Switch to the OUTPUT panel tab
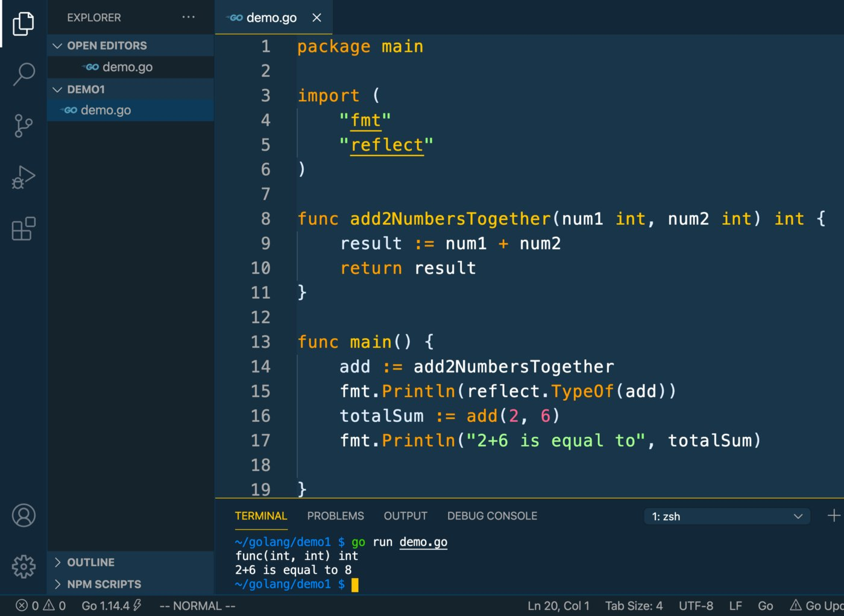Image resolution: width=844 pixels, height=616 pixels. (x=405, y=516)
